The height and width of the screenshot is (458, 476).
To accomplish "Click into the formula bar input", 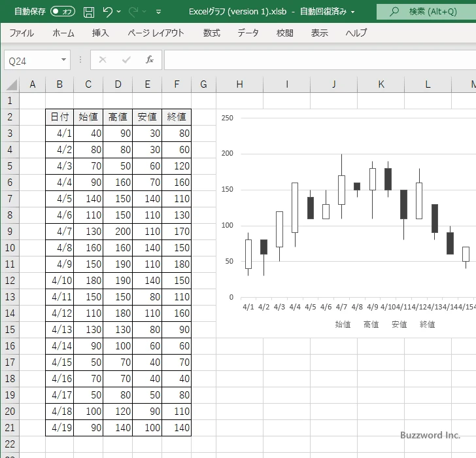I will click(x=320, y=60).
